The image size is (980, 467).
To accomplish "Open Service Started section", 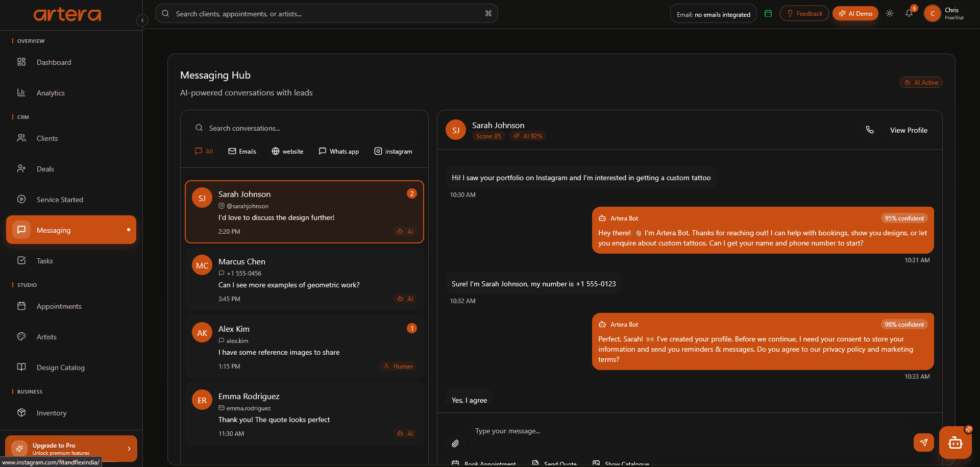I will point(71,200).
